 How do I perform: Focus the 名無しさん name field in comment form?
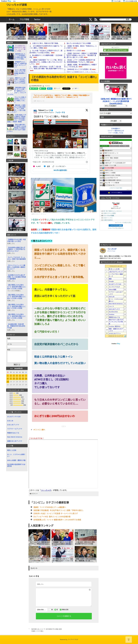coord(64,584)
